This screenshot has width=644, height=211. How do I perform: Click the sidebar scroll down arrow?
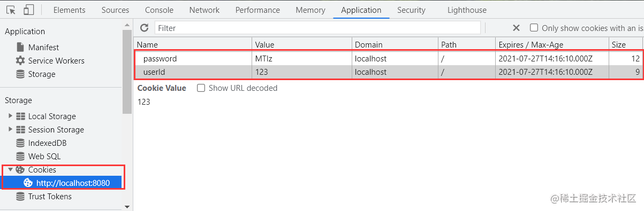coord(127,207)
